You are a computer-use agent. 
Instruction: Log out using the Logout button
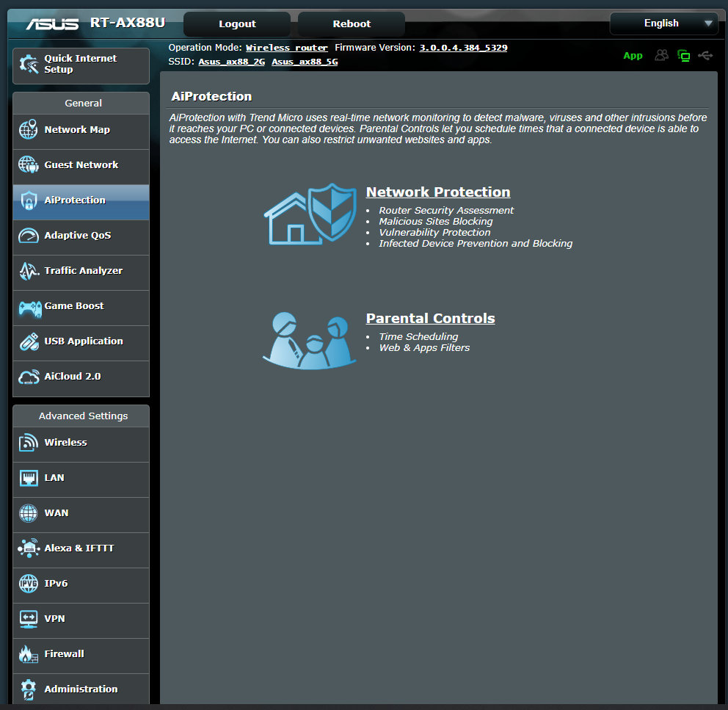tap(237, 23)
